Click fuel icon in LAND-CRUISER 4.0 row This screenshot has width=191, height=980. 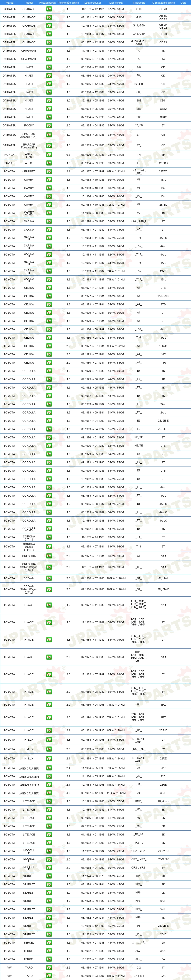49,793
